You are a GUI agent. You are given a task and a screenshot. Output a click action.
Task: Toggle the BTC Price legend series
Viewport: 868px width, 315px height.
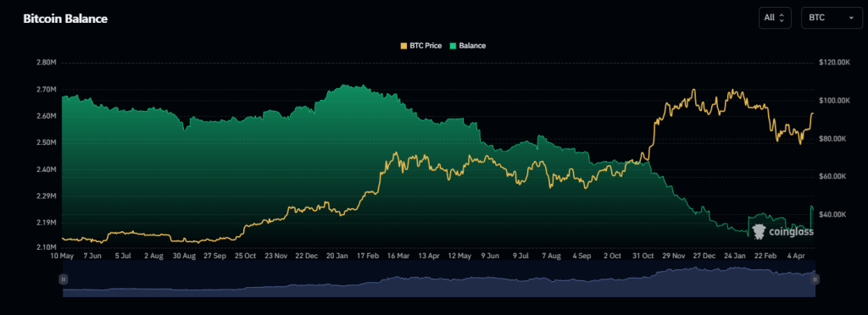[x=420, y=46]
